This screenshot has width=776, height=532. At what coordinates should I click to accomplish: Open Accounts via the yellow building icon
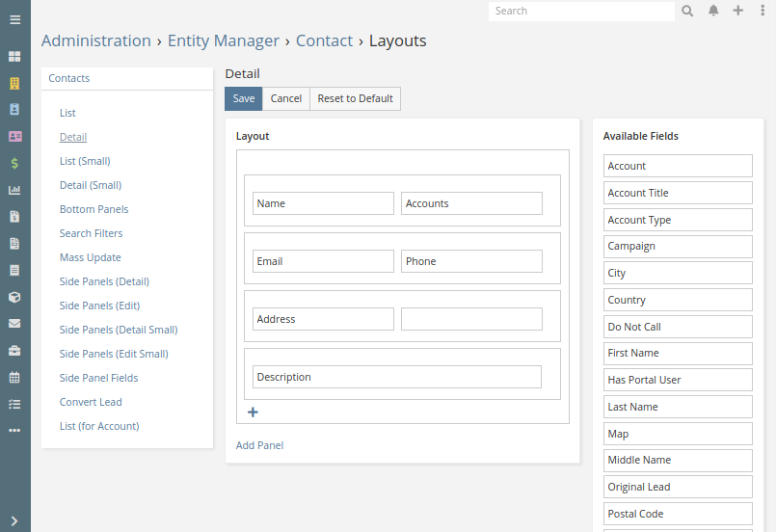point(14,83)
